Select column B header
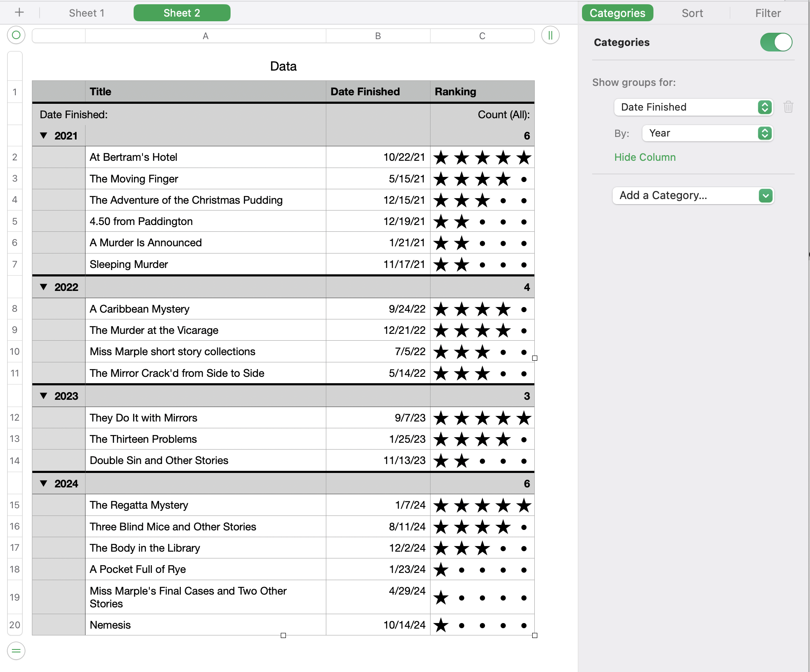The height and width of the screenshot is (672, 810). tap(378, 36)
